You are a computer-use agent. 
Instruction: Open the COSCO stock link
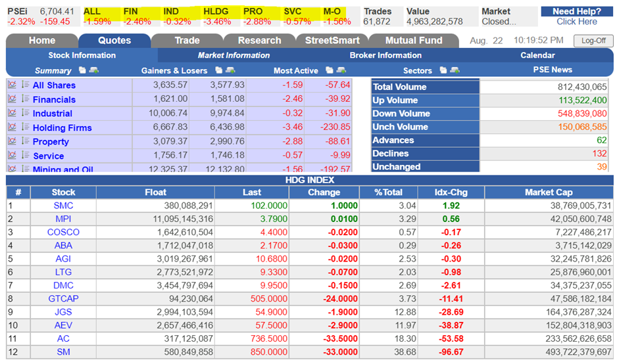(x=63, y=233)
